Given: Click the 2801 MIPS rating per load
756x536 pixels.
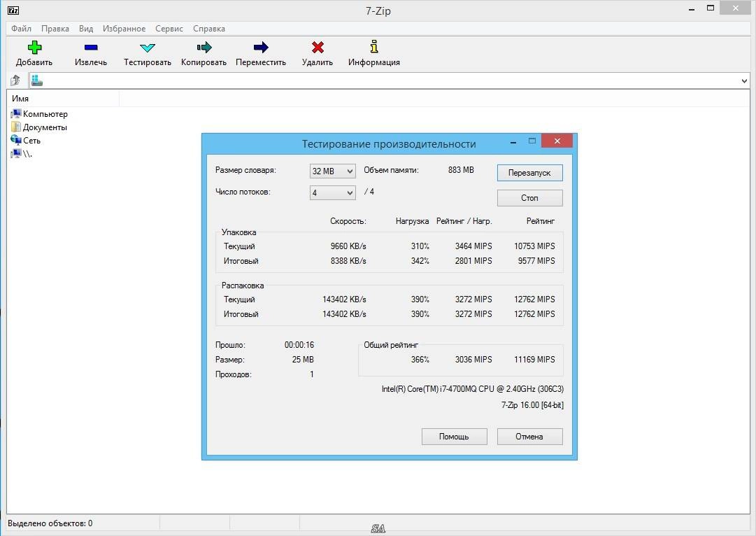Looking at the screenshot, I should click(x=473, y=261).
